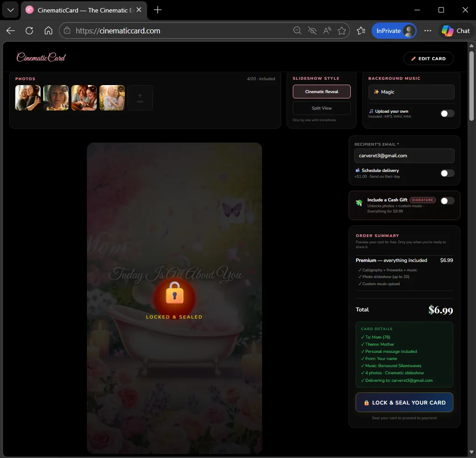
Task: Open the Magic background music dropdown
Action: pos(411,92)
